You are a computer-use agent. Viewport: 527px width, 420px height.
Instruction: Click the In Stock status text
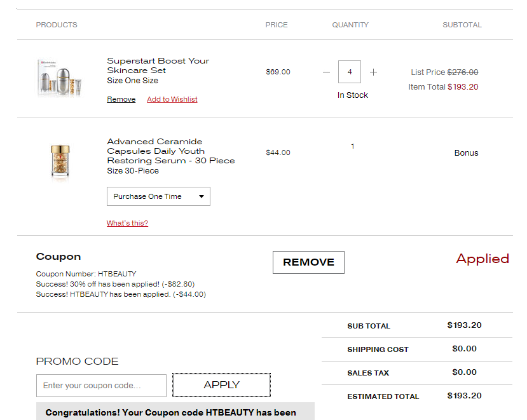tap(353, 95)
